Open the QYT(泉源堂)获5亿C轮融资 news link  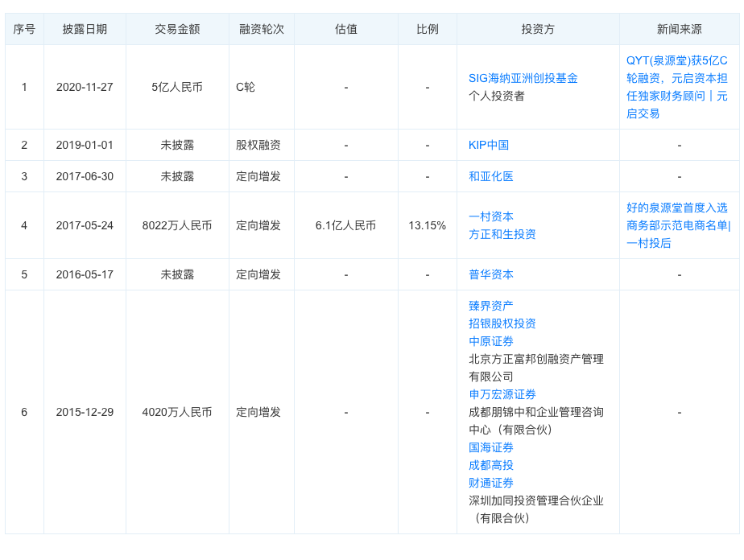coord(676,87)
